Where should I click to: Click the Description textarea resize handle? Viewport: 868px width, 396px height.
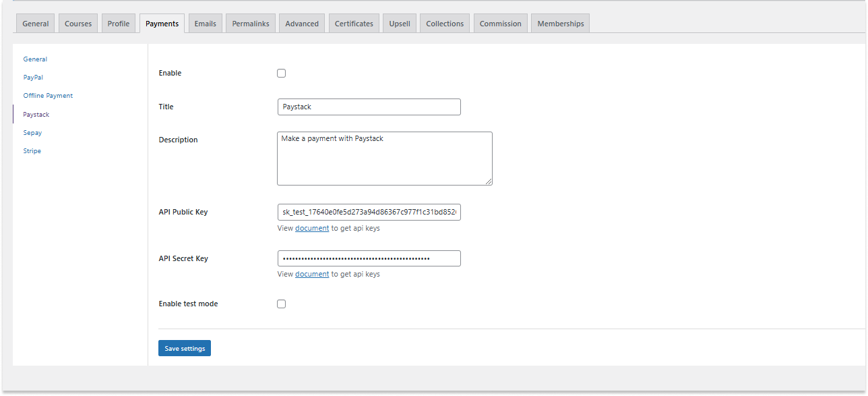489,181
